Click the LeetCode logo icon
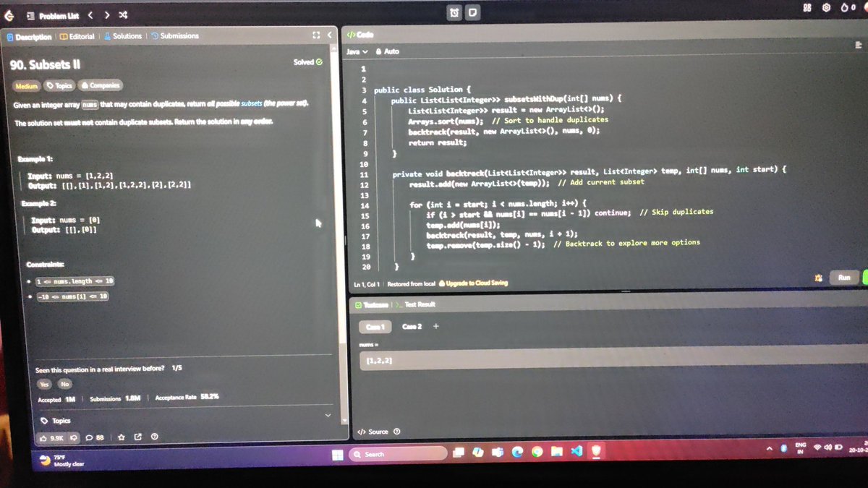 [9, 15]
